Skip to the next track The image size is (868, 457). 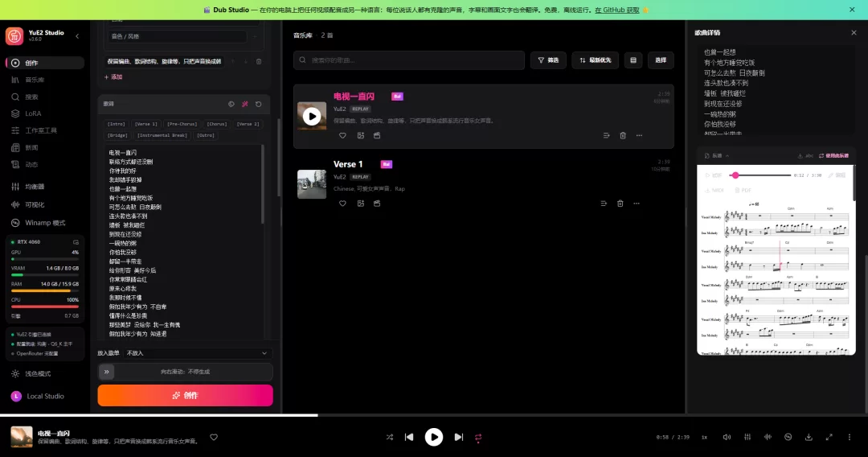(458, 437)
